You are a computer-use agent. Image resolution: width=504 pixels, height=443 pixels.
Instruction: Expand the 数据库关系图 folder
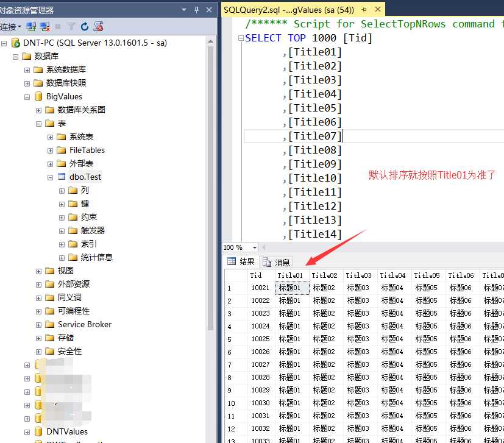point(38,110)
